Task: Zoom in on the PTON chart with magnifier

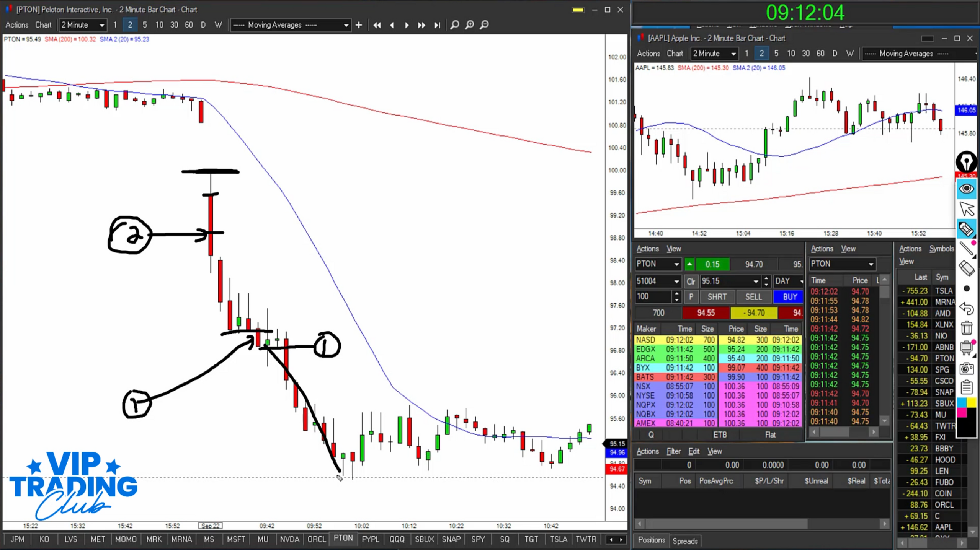Action: [470, 25]
